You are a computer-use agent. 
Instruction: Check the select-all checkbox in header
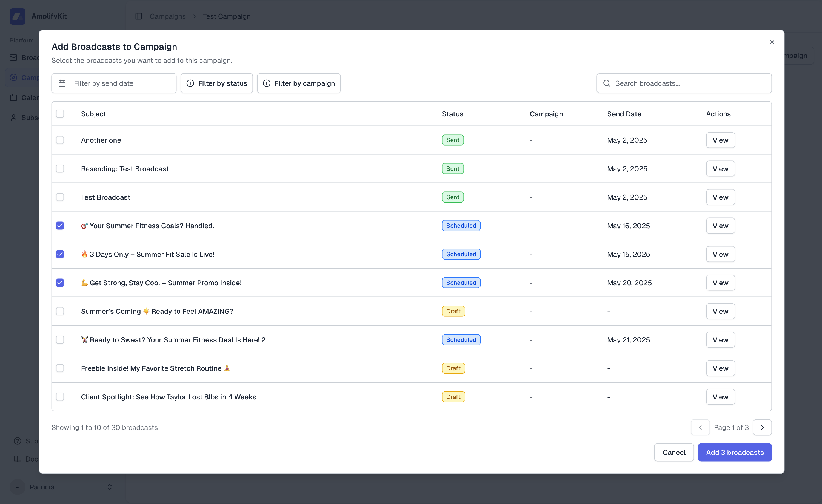[x=60, y=114]
